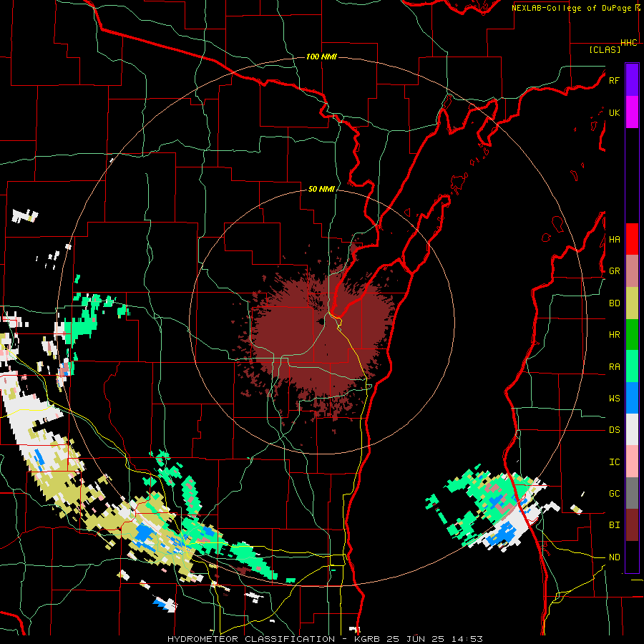Click the ND legend label text
The image size is (644, 644).
point(614,557)
